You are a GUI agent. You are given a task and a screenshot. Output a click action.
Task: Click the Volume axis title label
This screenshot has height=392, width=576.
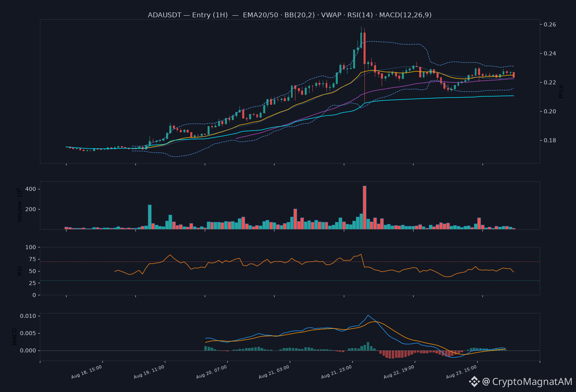(x=19, y=205)
